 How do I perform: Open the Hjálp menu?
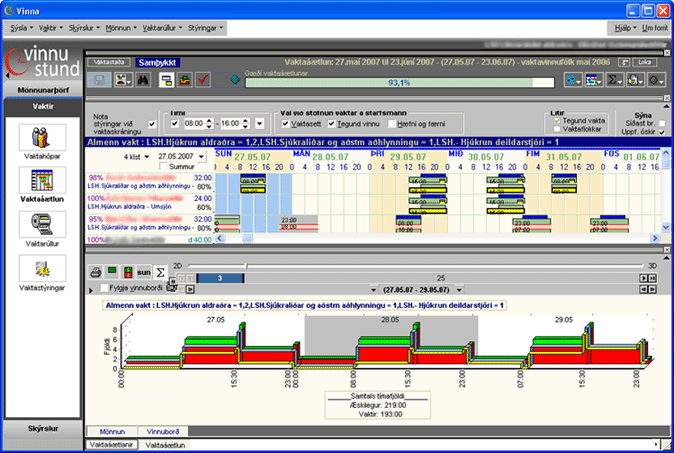625,28
